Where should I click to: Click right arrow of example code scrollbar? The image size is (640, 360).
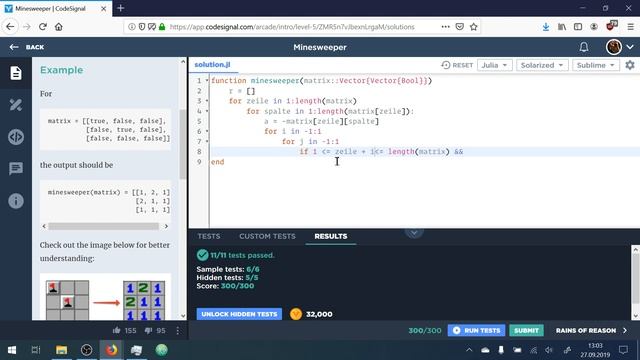click(166, 226)
